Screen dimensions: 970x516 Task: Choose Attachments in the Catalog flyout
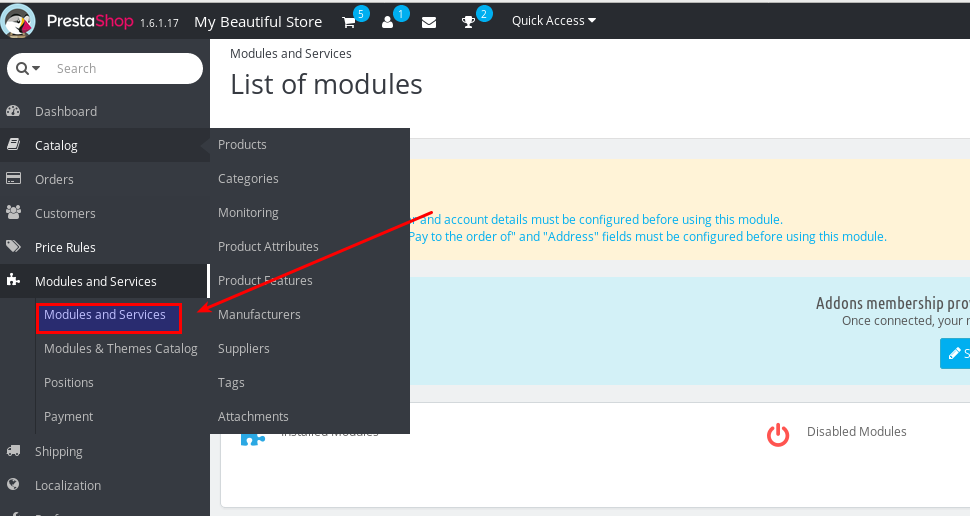(x=253, y=416)
